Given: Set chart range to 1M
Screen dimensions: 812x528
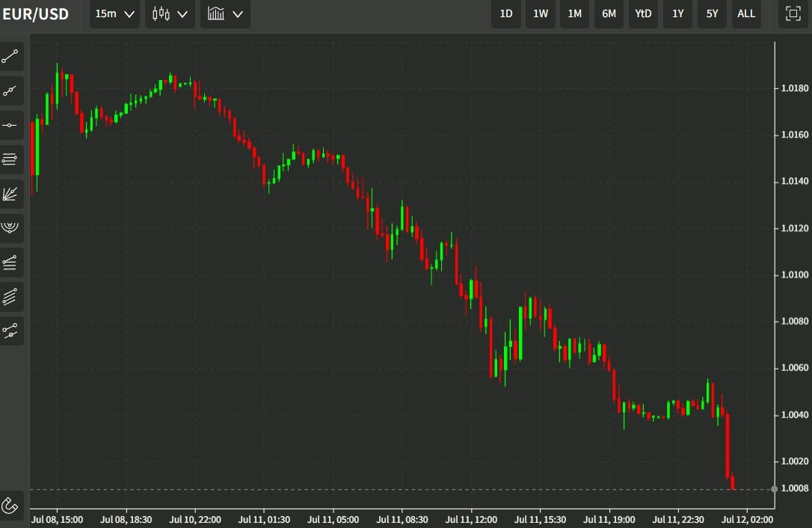Looking at the screenshot, I should tap(575, 13).
